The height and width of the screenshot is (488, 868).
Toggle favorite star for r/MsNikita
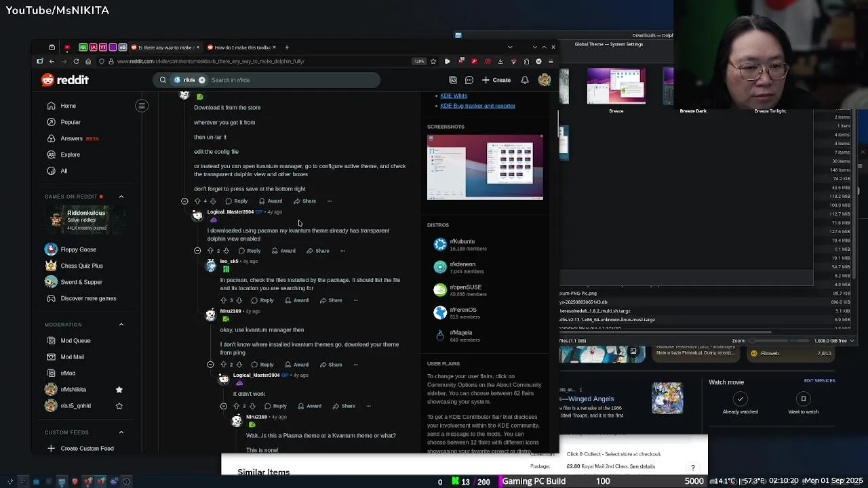coord(119,390)
